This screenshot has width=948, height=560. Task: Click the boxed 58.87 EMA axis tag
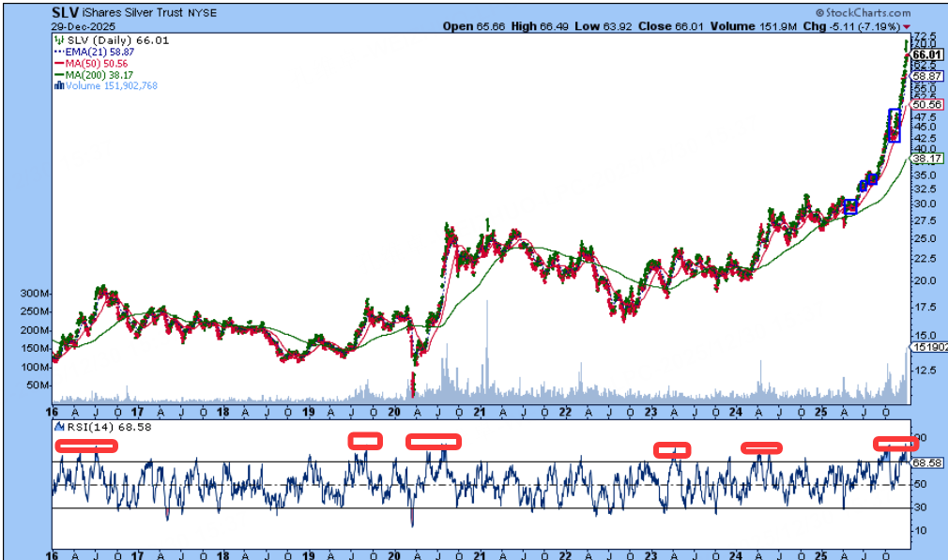(926, 77)
